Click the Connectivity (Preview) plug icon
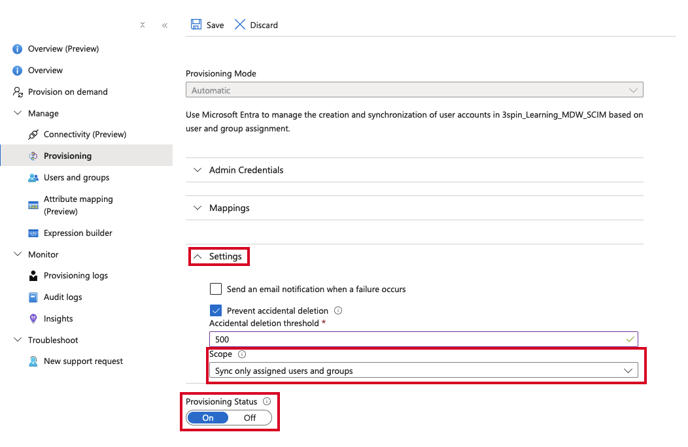688x447 pixels. 33,134
